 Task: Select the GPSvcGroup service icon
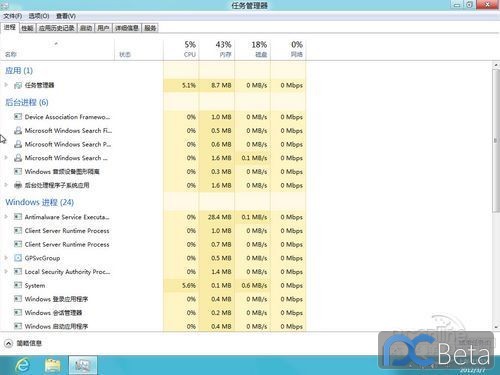(18, 258)
